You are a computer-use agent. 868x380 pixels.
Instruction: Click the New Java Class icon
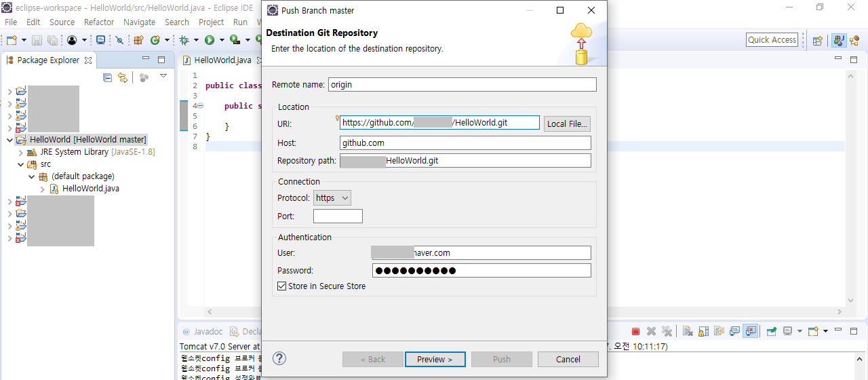click(155, 40)
